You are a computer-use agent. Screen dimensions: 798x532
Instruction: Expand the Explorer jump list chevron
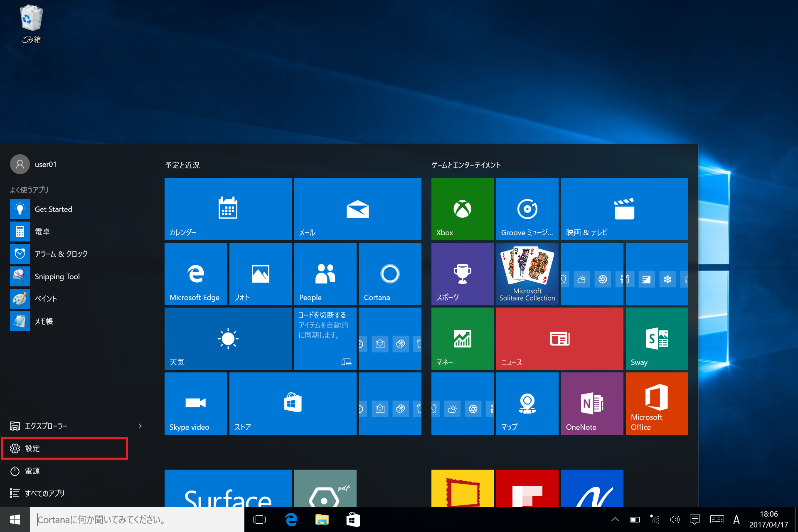[140, 426]
